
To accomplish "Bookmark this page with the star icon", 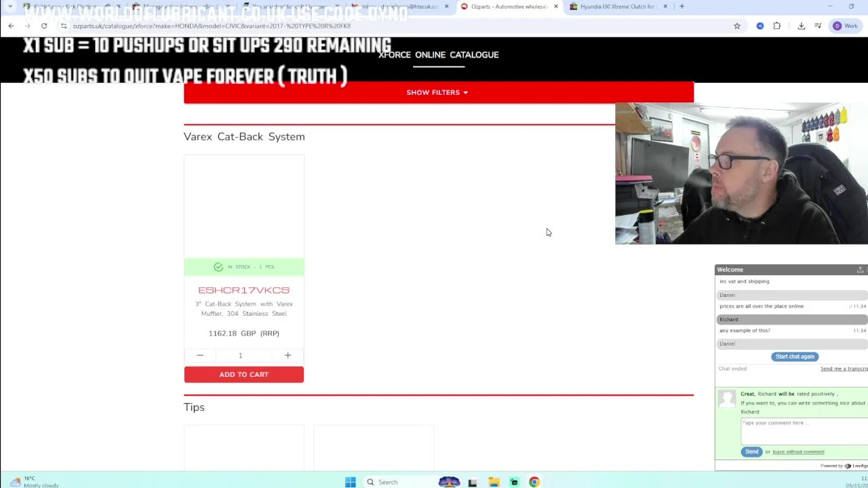I will [737, 26].
